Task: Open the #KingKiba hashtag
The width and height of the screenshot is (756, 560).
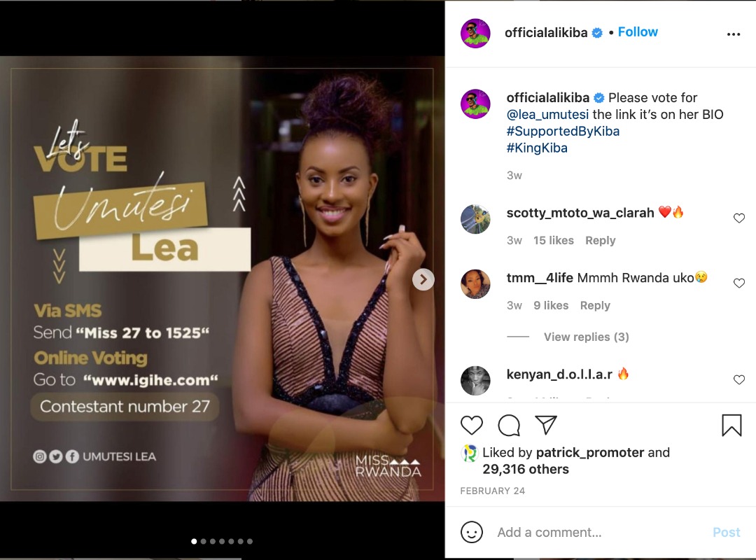Action: point(537,148)
